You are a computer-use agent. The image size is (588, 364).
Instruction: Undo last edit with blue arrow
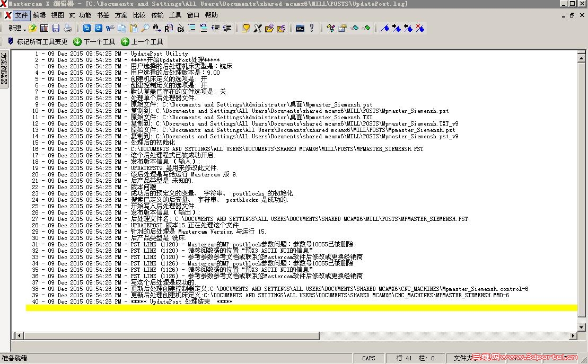86,28
